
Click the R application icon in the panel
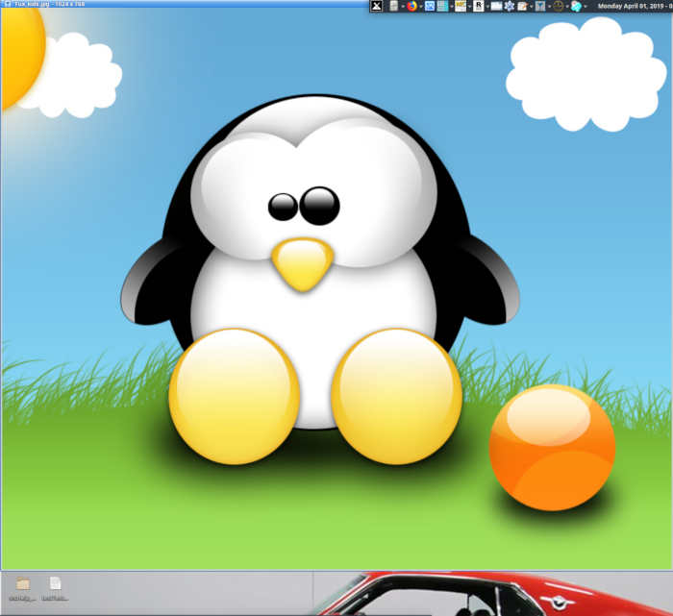(x=478, y=6)
